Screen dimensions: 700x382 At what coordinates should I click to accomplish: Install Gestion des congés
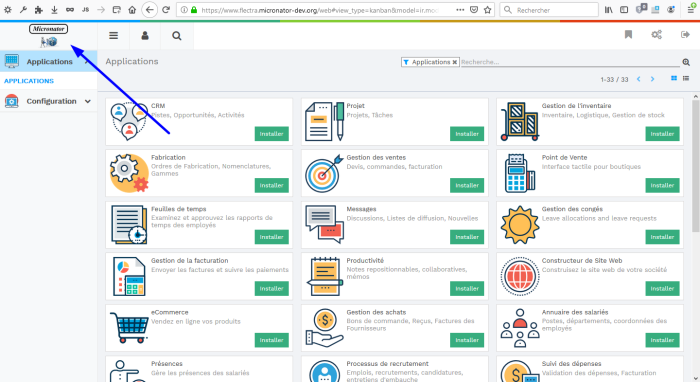point(662,237)
